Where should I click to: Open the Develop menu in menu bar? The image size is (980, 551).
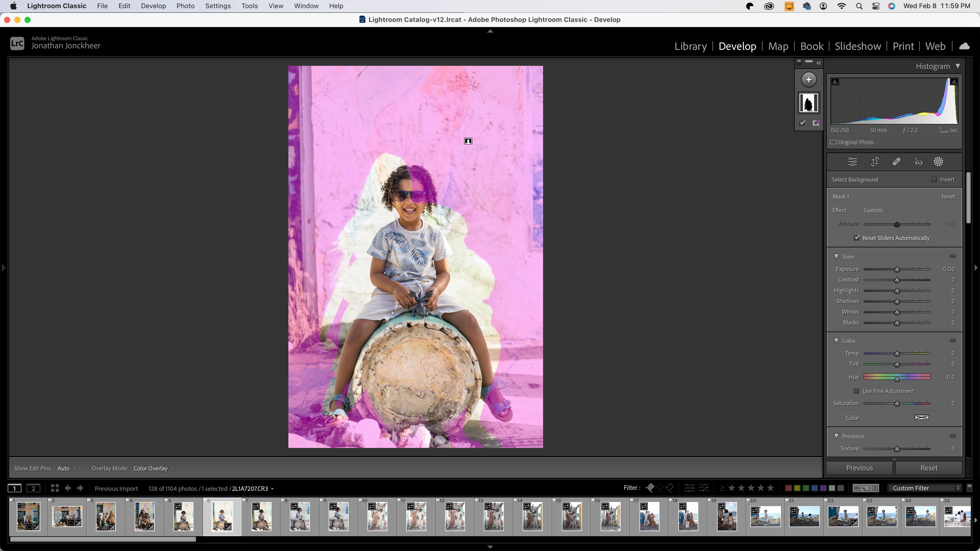pos(153,6)
